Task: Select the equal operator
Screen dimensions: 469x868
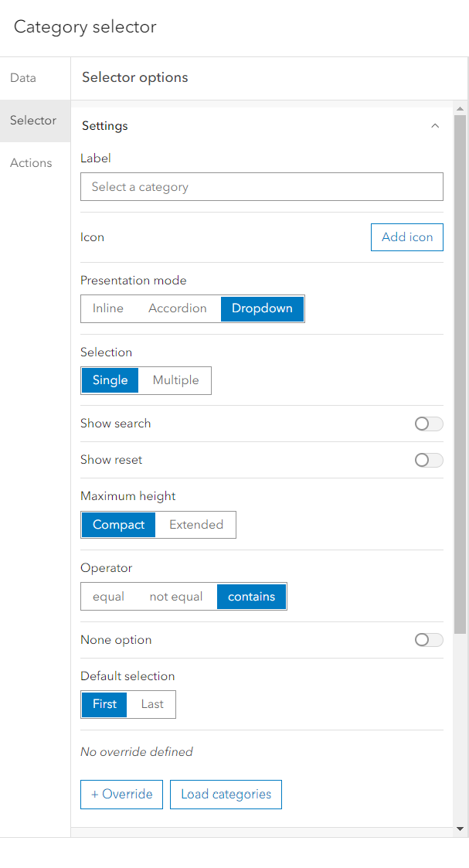Action: point(108,596)
